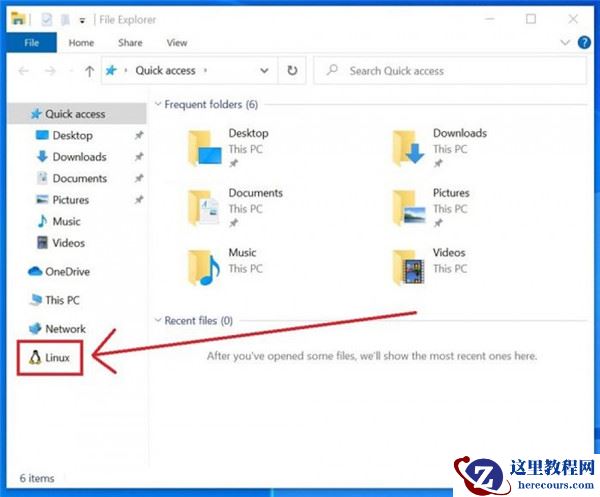Open the address bar history dropdown
Viewport: 600px width, 497px height.
tap(264, 70)
